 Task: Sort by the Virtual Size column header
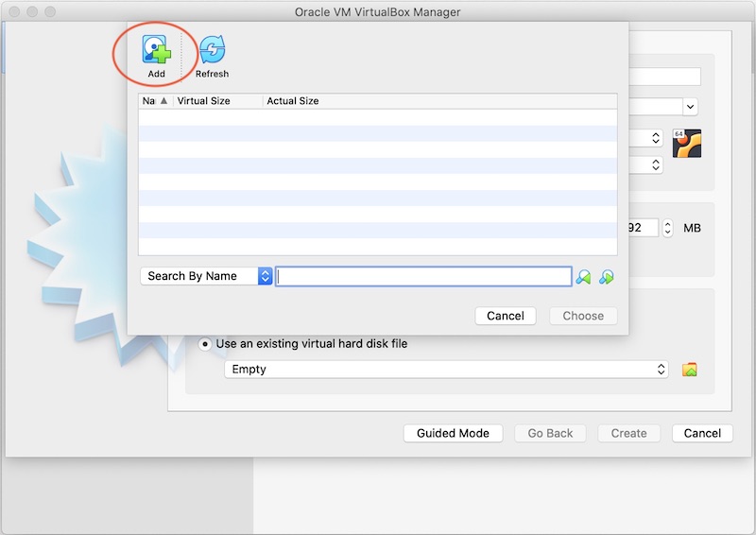point(217,101)
